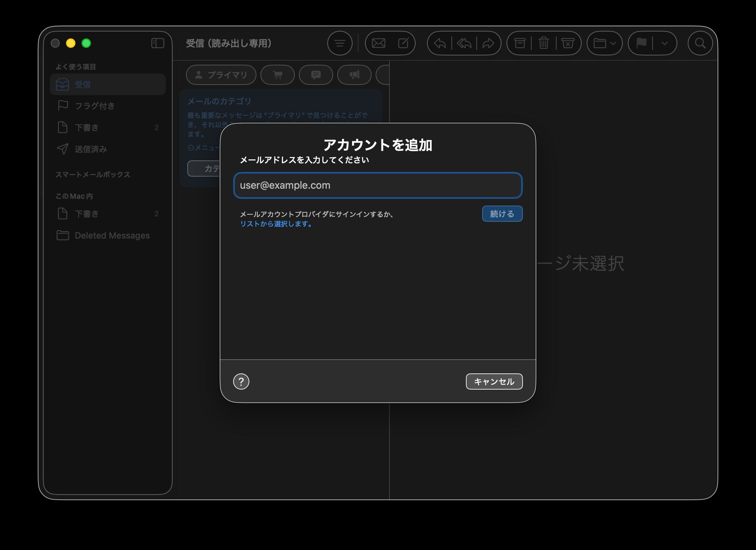Click the trash delete icon
The height and width of the screenshot is (550, 756).
pyautogui.click(x=543, y=43)
